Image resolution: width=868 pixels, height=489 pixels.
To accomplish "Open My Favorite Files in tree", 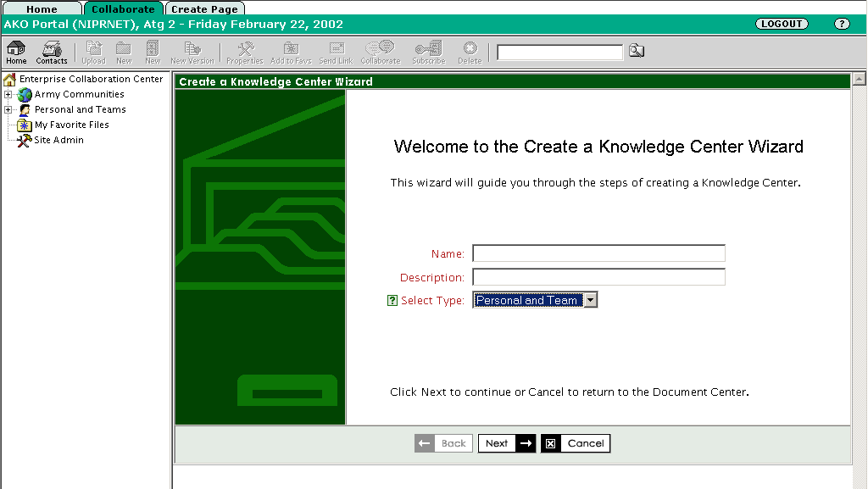I will coord(71,125).
